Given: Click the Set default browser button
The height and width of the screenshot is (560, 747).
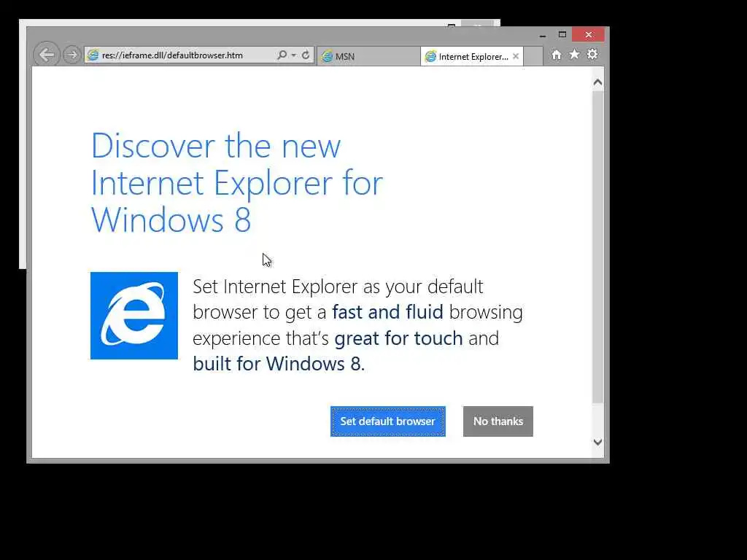Looking at the screenshot, I should click(388, 421).
